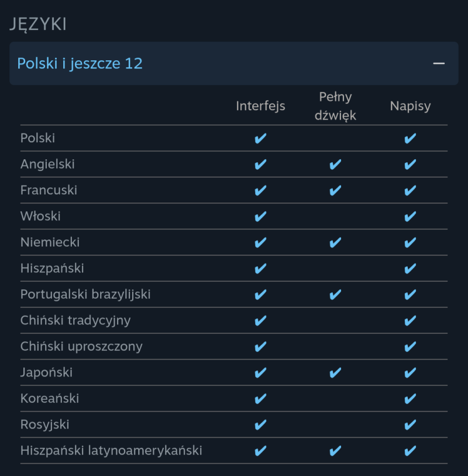Click the Włoski subtitles checkmark
468x476 pixels.
click(x=410, y=217)
